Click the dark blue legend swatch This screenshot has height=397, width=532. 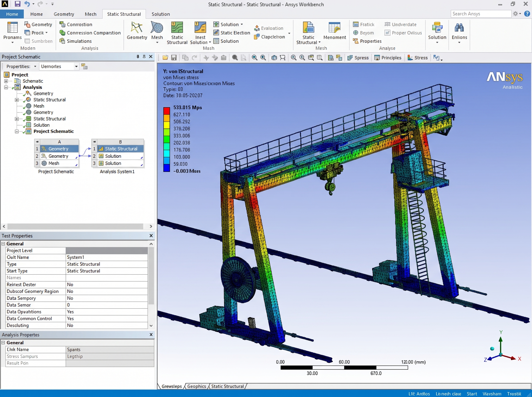tap(167, 168)
